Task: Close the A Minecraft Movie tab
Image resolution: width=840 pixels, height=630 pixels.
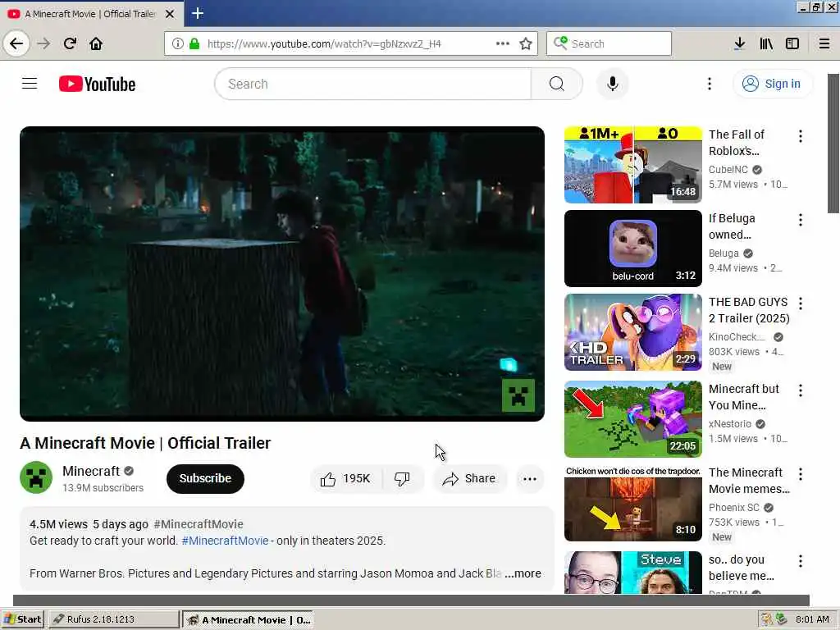Action: point(170,14)
